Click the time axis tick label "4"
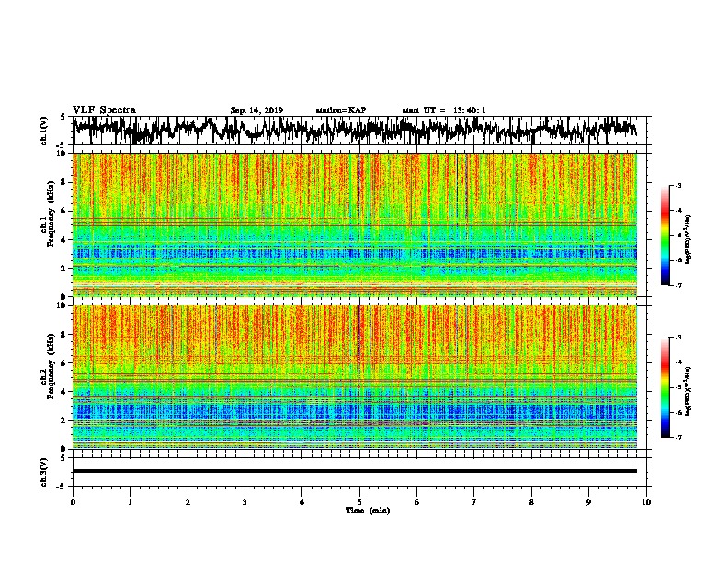The height and width of the screenshot is (563, 728). (302, 502)
